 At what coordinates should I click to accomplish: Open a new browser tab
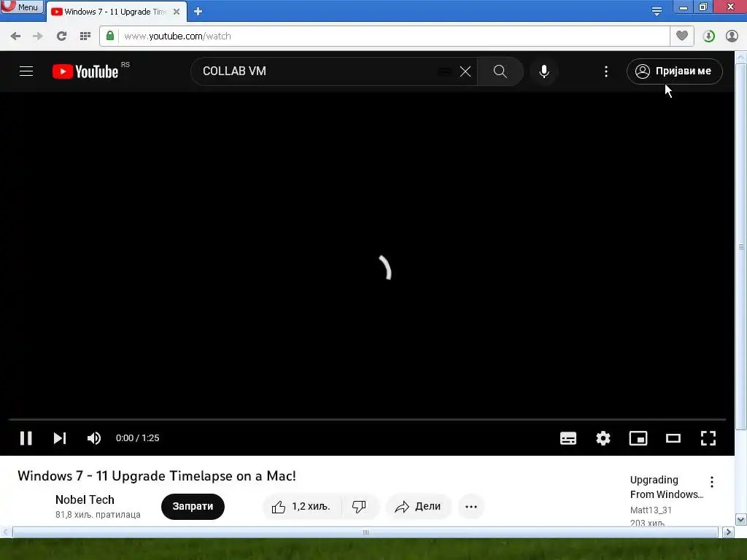[x=198, y=12]
